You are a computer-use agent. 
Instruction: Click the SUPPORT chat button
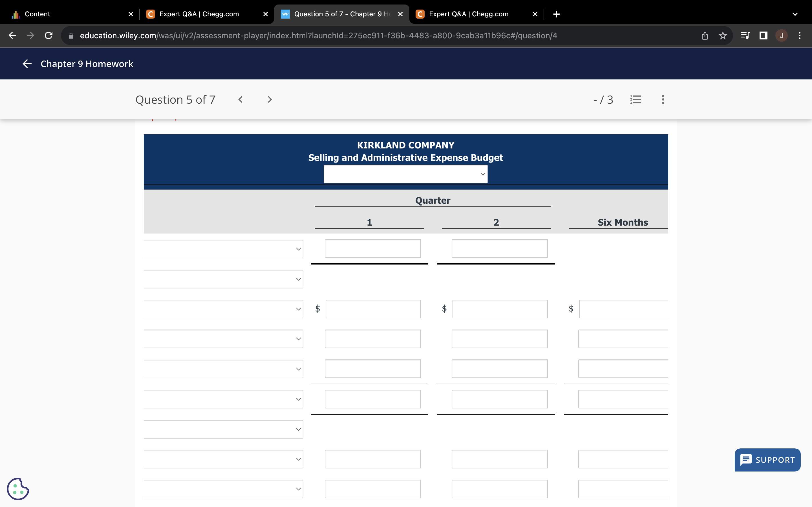[767, 460]
